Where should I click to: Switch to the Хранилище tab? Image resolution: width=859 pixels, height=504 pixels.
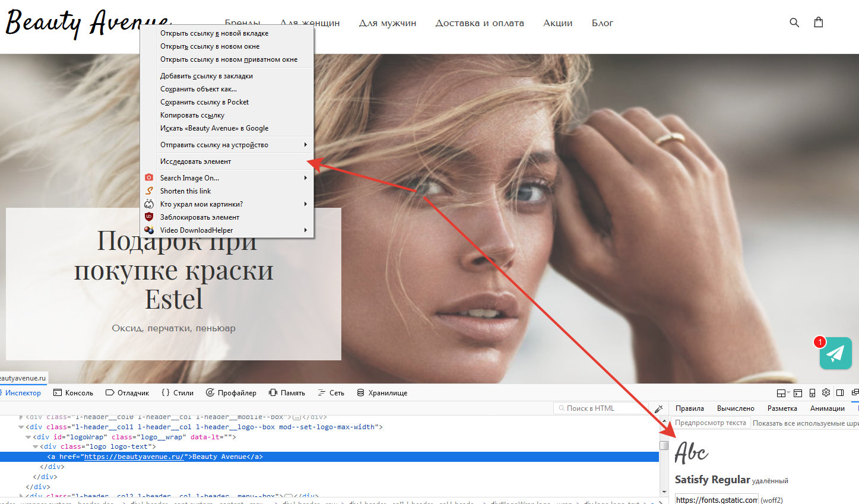pyautogui.click(x=382, y=393)
